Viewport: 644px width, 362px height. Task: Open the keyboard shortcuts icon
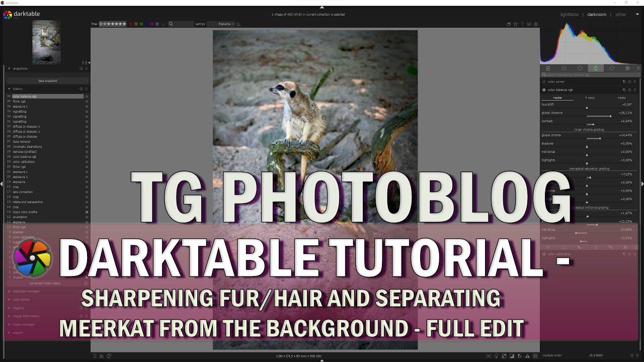point(528,24)
